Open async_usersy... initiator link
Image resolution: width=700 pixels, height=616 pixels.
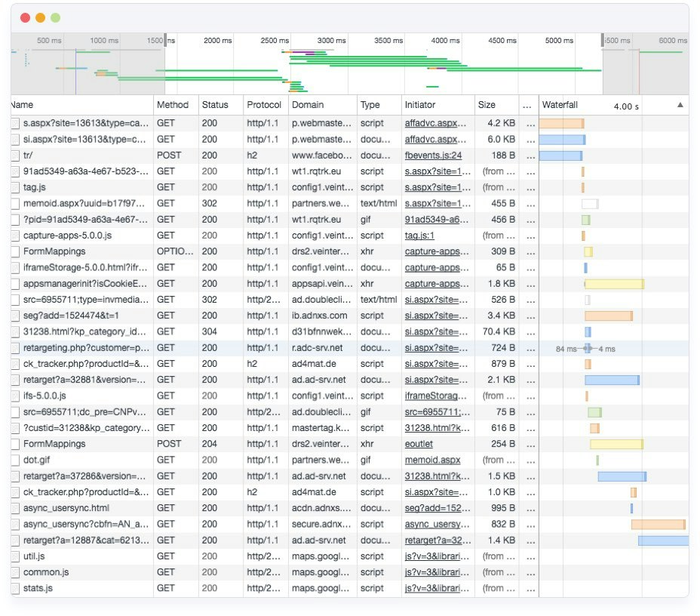pyautogui.click(x=437, y=525)
